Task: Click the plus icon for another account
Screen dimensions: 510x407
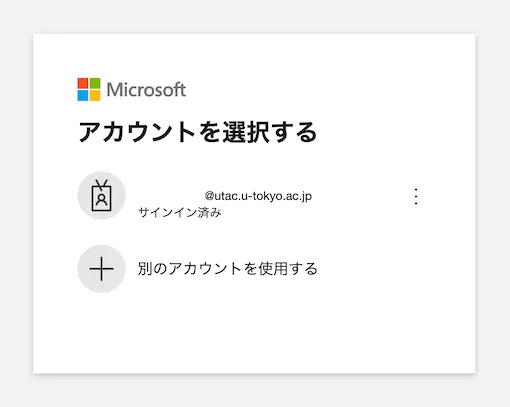Action: click(x=101, y=269)
